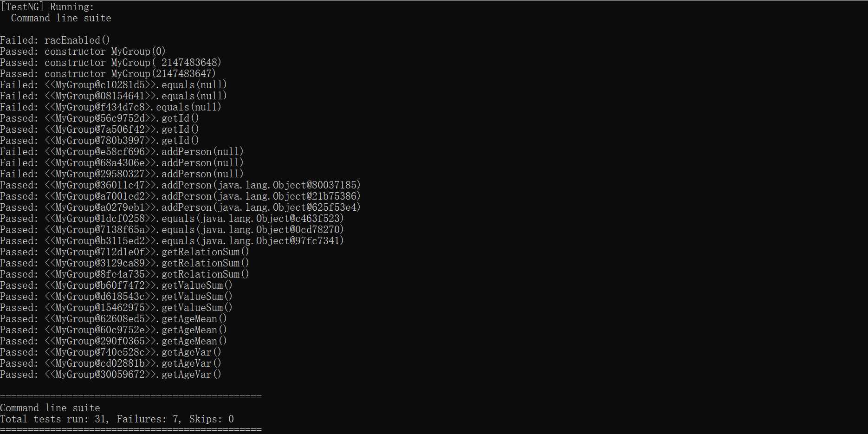Click the "Total tests run: 31" summary line

coord(117,419)
